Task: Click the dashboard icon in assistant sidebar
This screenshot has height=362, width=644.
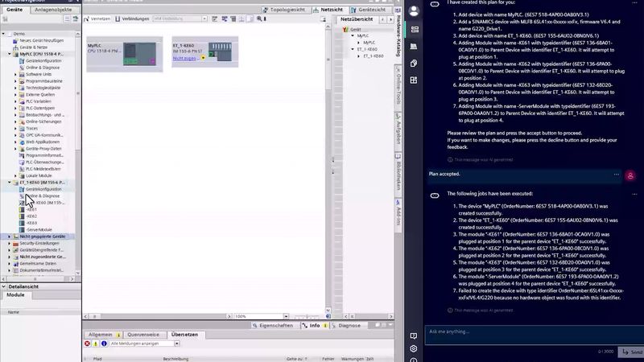Action: tap(414, 30)
